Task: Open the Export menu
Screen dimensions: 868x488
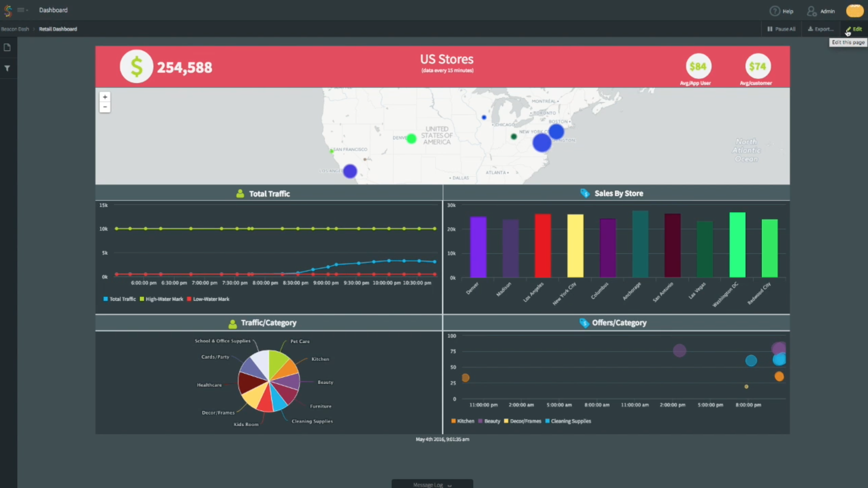Action: (x=820, y=29)
